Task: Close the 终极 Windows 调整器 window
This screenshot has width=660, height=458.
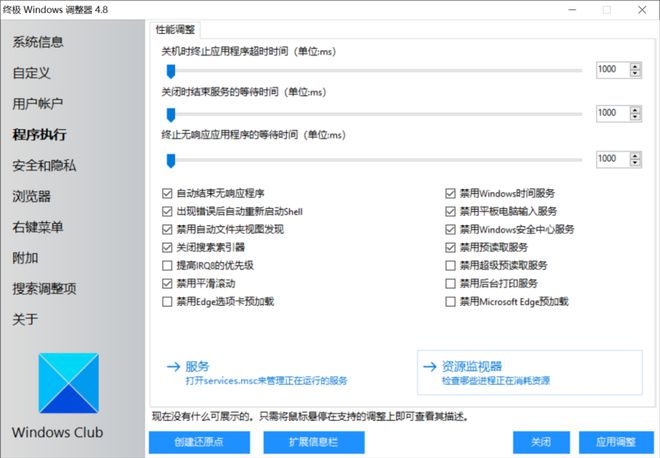Action: [642, 10]
